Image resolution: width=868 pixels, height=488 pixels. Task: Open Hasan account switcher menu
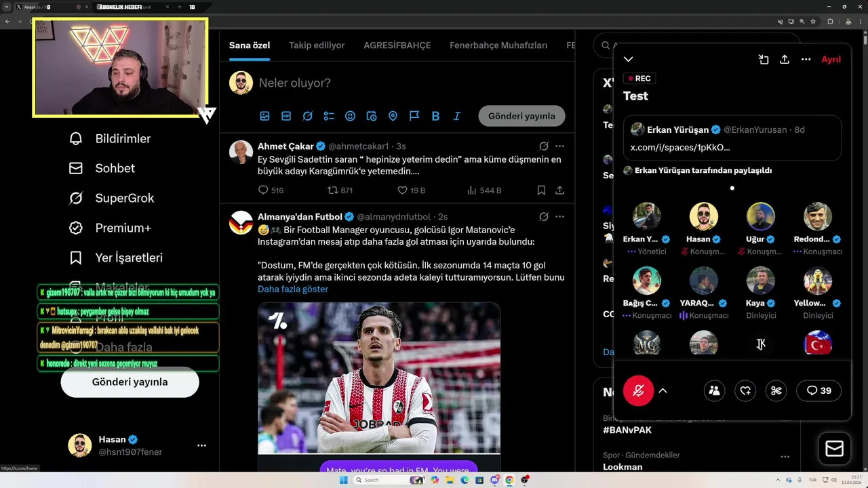201,445
